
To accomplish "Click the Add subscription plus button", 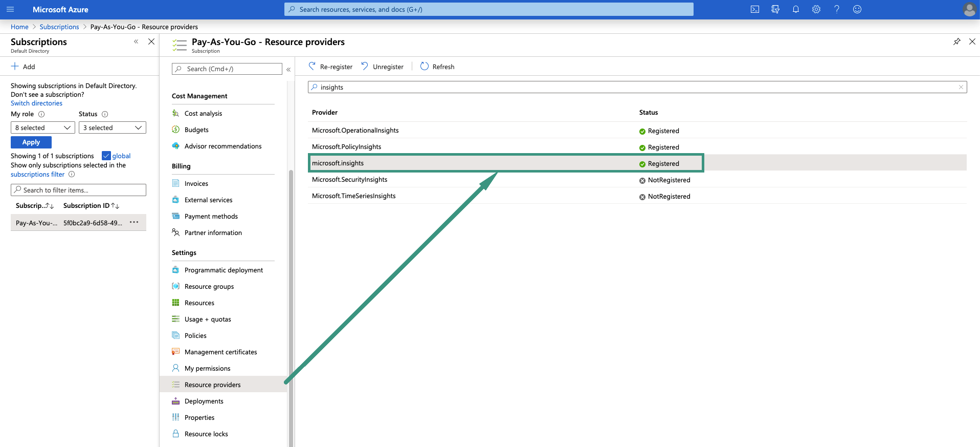I will (23, 67).
